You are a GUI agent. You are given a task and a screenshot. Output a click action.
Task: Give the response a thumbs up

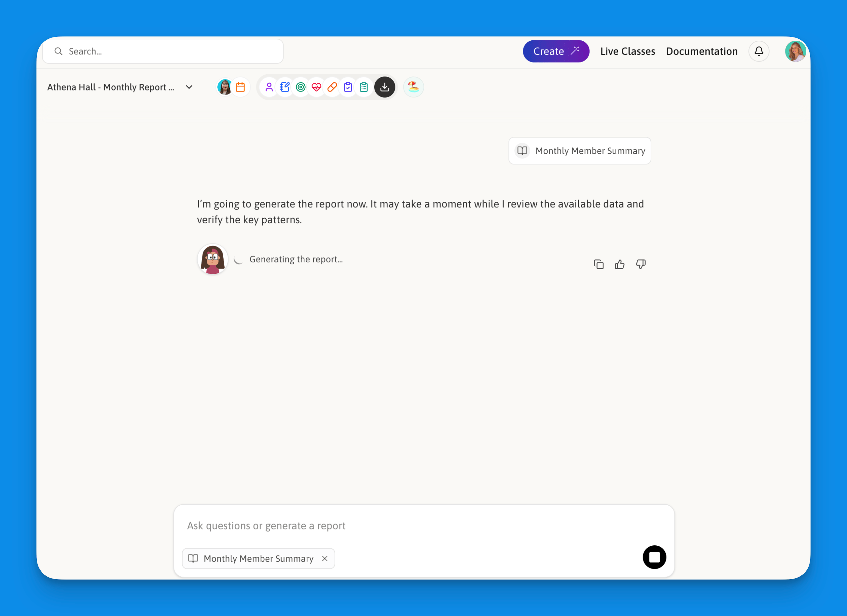(619, 264)
